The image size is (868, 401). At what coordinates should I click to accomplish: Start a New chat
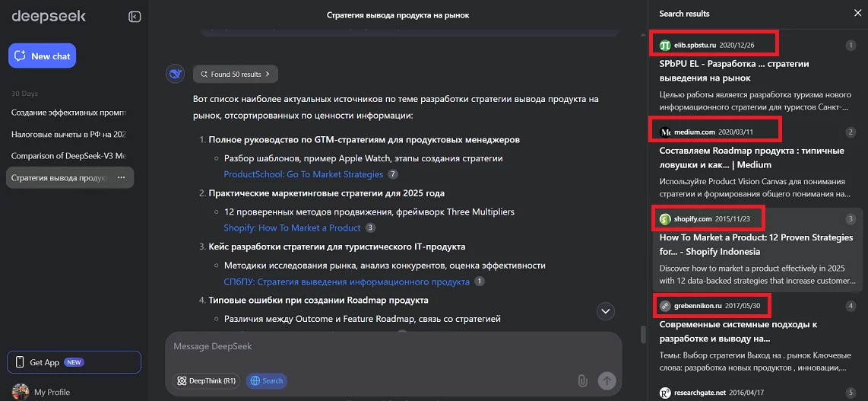[x=42, y=56]
